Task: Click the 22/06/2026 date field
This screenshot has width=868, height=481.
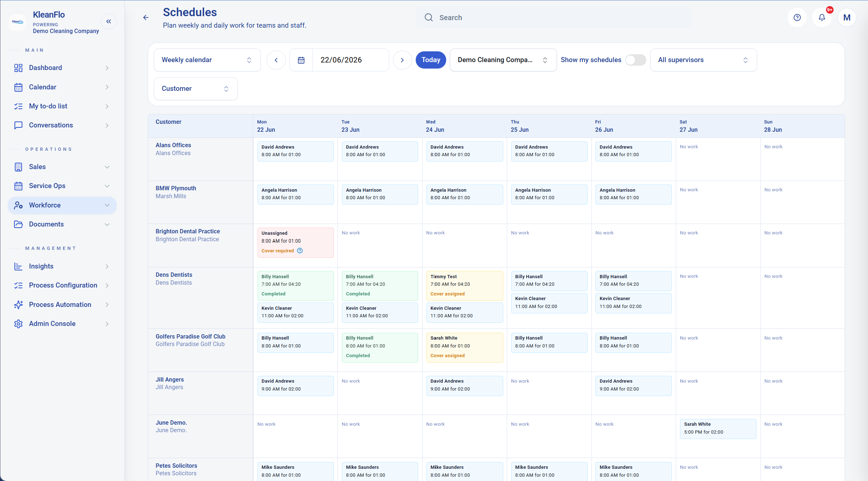Action: click(350, 60)
